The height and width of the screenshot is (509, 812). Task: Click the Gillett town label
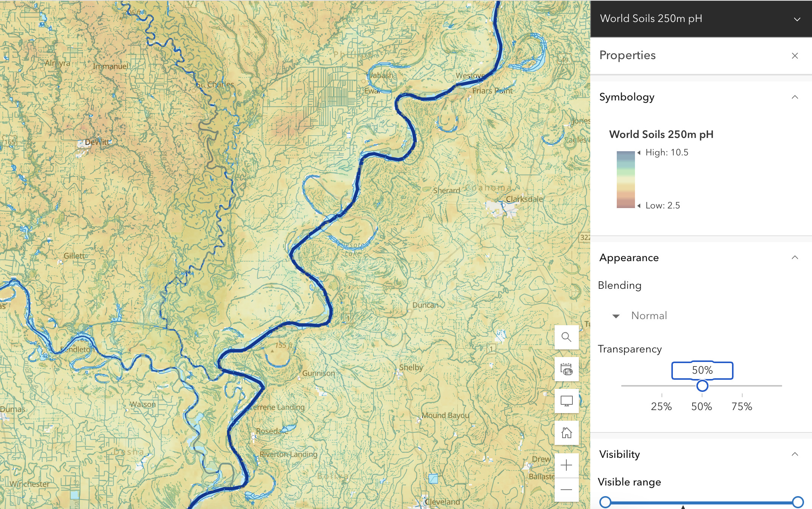pos(74,256)
